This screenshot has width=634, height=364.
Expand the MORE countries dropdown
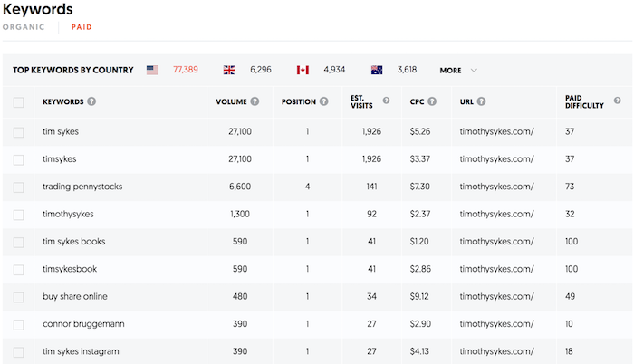(x=458, y=71)
